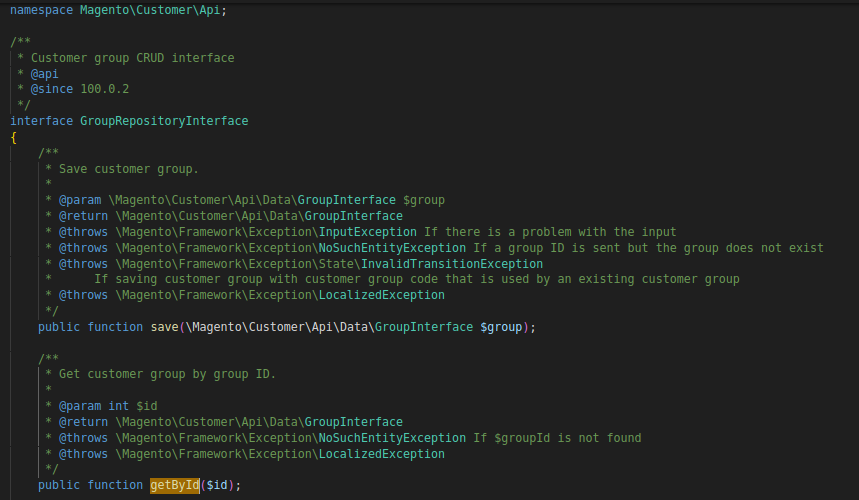Viewport: 859px width, 500px height.
Task: Click InputException in the throws annotation
Action: pos(368,232)
